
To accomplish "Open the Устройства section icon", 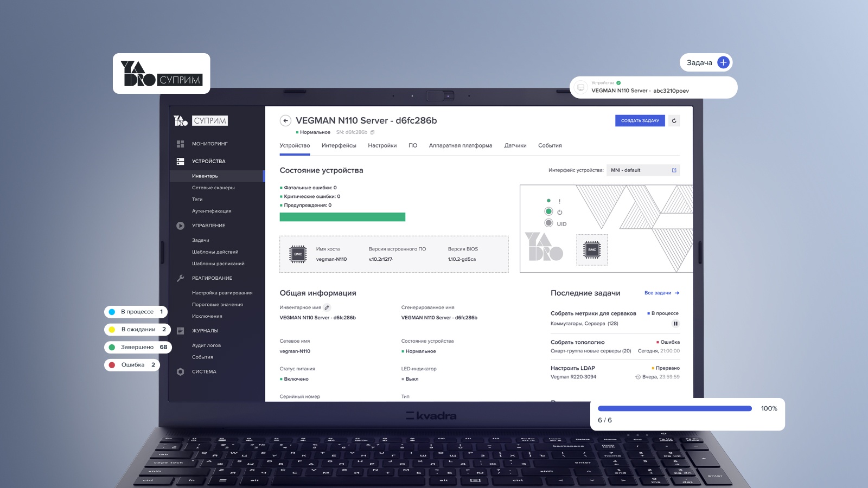I will [x=180, y=161].
